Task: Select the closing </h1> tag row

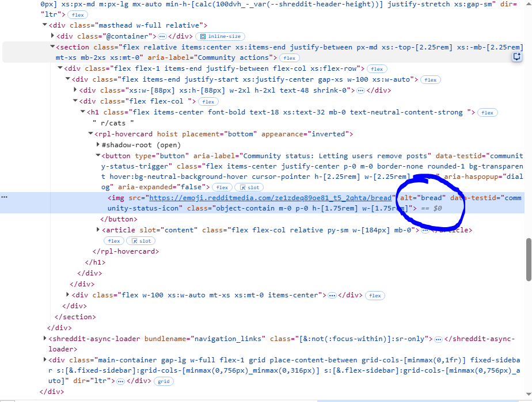Action: click(95, 262)
